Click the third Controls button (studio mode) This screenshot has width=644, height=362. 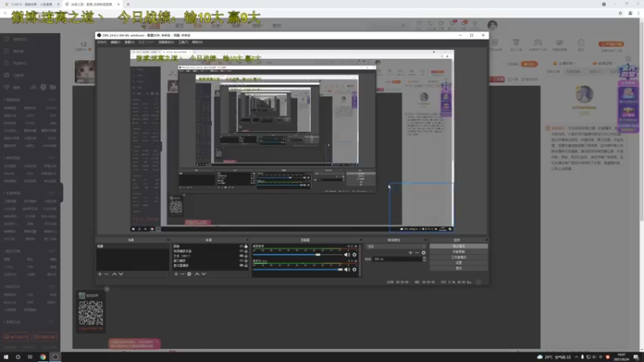(458, 257)
